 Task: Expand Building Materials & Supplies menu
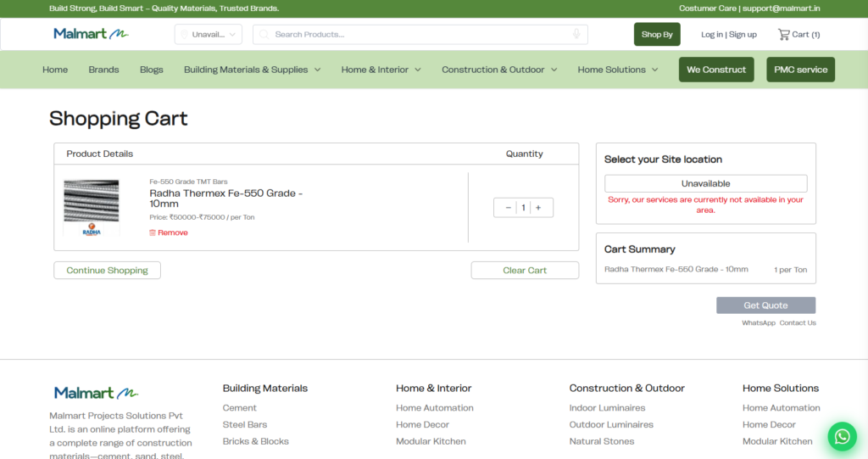click(252, 70)
